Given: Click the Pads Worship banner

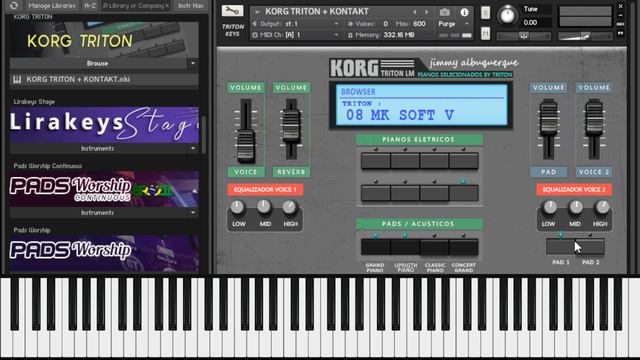Looking at the screenshot, I should 104,253.
